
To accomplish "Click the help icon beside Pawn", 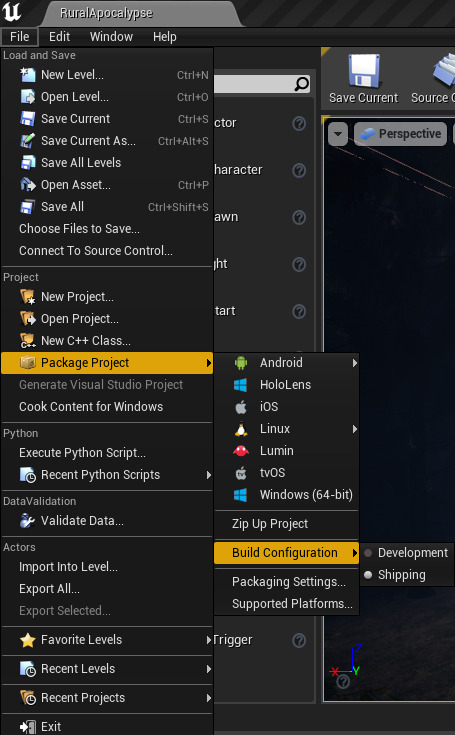I will [x=299, y=218].
